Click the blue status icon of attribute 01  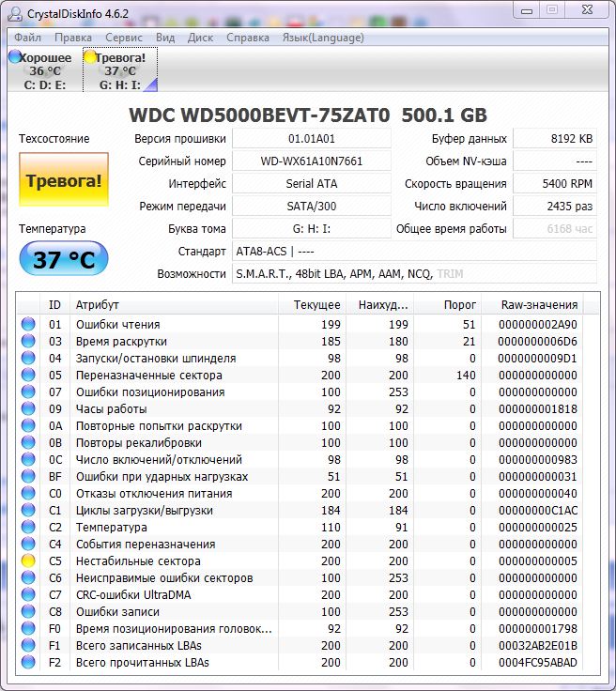coord(28,324)
